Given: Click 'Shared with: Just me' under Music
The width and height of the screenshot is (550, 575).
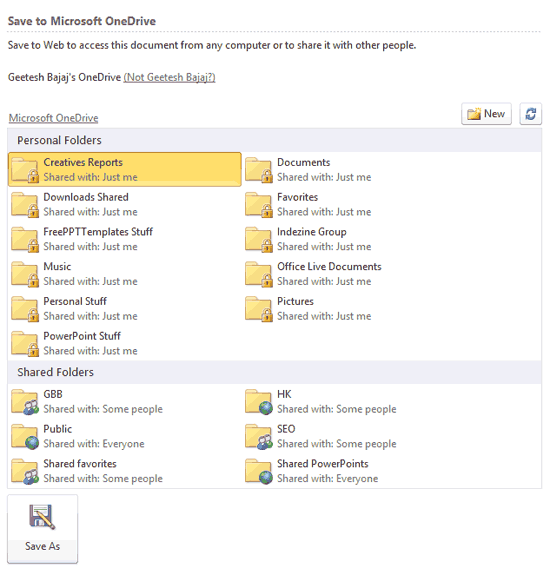Looking at the screenshot, I should [90, 281].
